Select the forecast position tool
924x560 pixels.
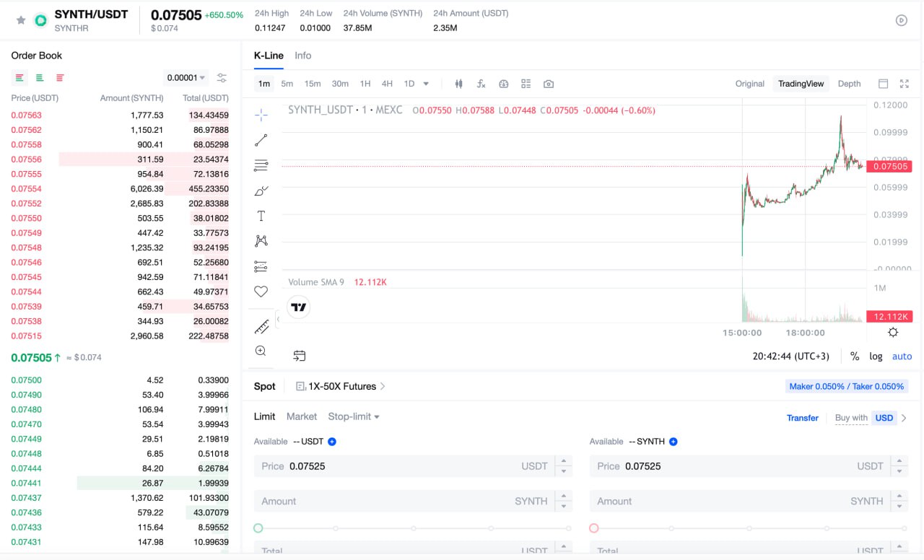pyautogui.click(x=261, y=266)
